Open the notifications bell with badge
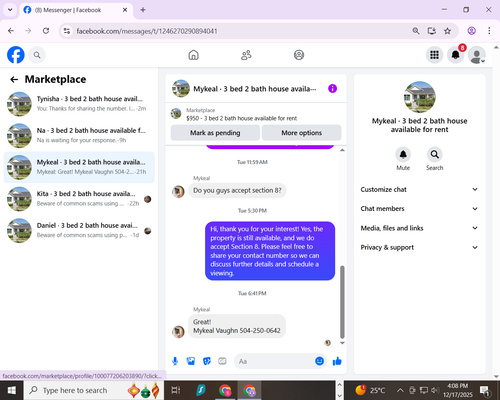Viewport: 500px width, 400px height. [456, 55]
